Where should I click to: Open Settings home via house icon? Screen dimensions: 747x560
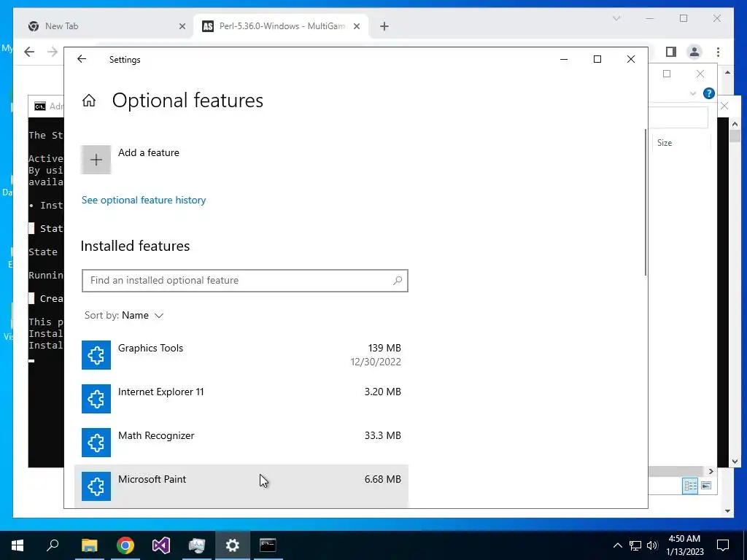coord(89,101)
